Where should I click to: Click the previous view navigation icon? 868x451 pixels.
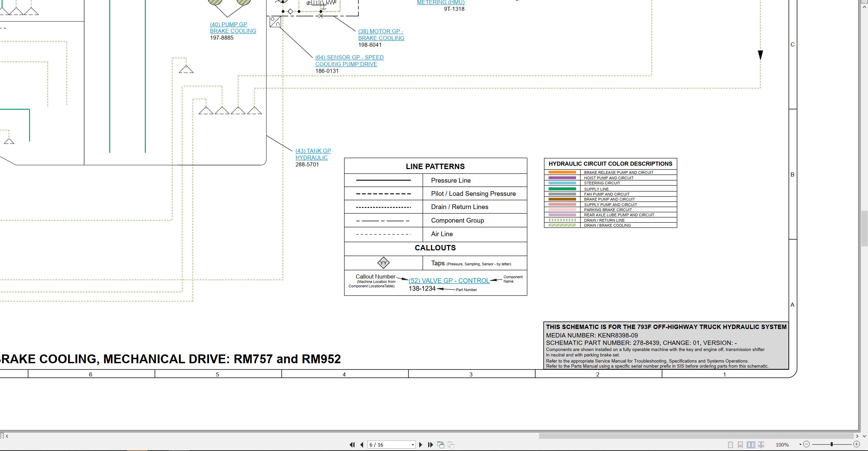tap(441, 445)
